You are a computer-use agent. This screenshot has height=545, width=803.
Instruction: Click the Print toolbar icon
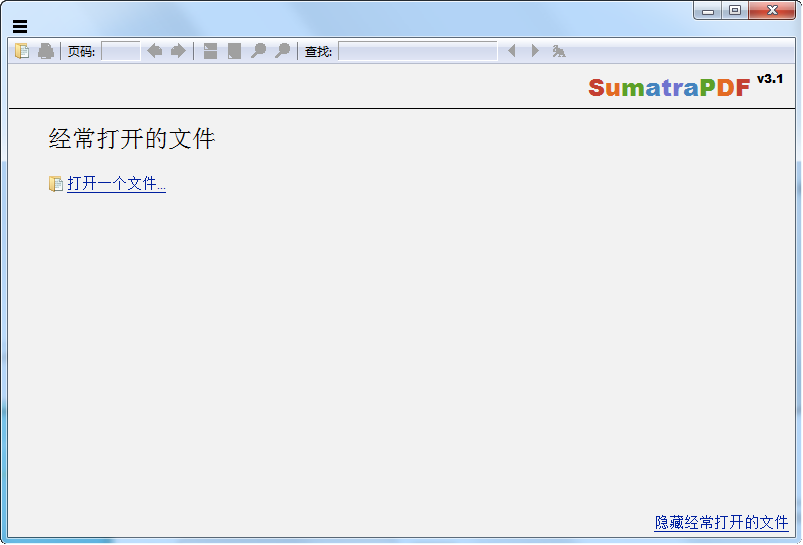point(46,51)
